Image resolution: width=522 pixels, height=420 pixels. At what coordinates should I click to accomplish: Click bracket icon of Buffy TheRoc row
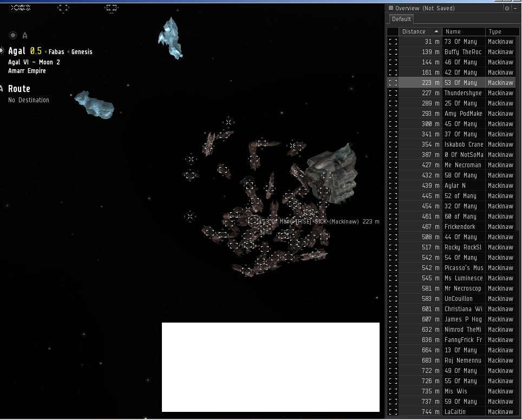(x=393, y=52)
